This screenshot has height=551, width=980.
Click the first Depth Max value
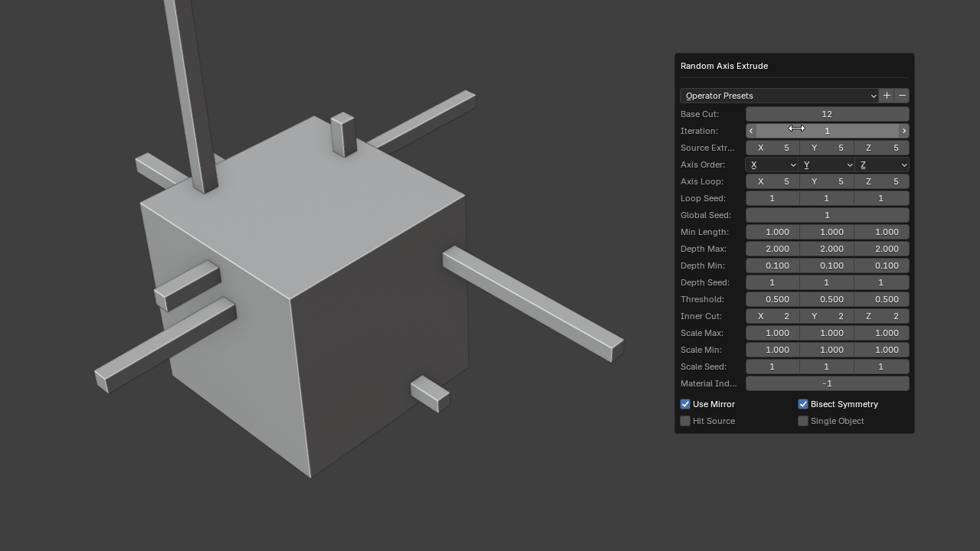(x=773, y=249)
